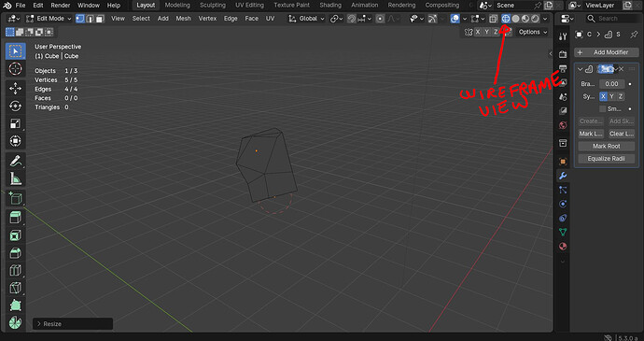Select the Inset Faces tool
This screenshot has width=644, height=341.
pos(16,235)
